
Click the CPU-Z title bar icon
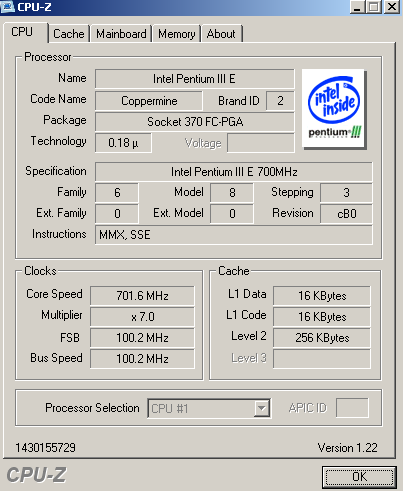tap(8, 7)
